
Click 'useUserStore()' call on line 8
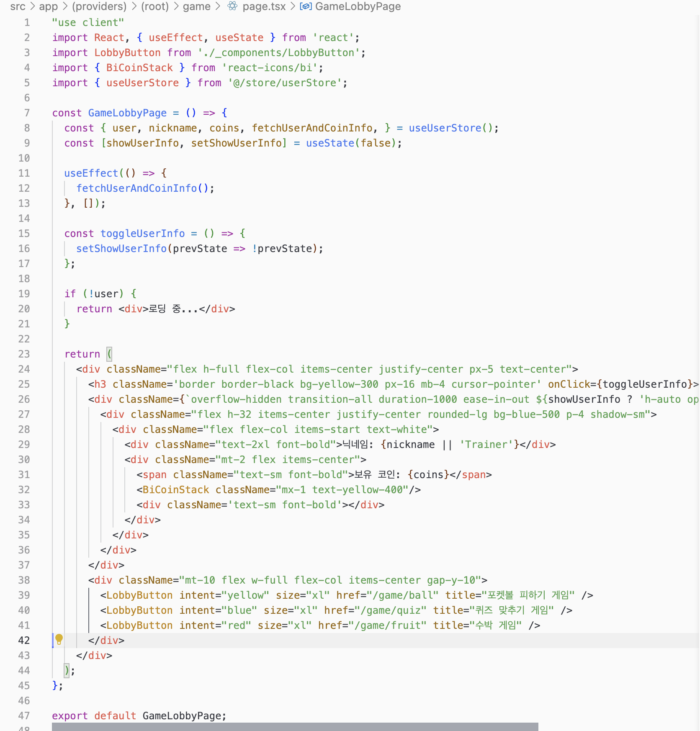451,128
